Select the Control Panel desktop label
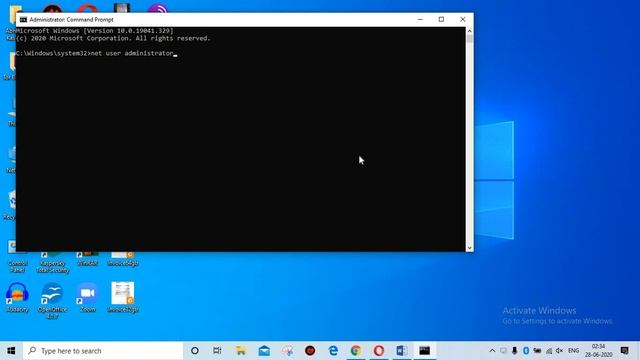This screenshot has width=640, height=360. coord(18,267)
